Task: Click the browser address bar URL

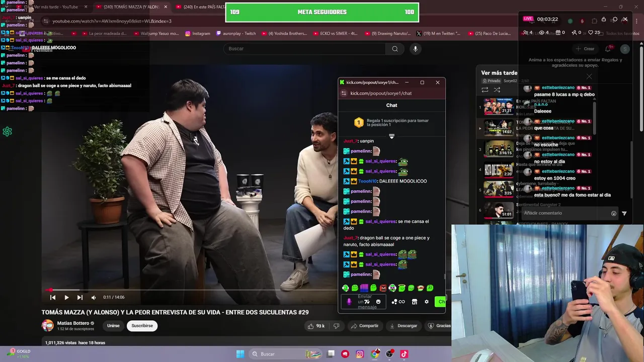Action: pyautogui.click(x=112, y=21)
